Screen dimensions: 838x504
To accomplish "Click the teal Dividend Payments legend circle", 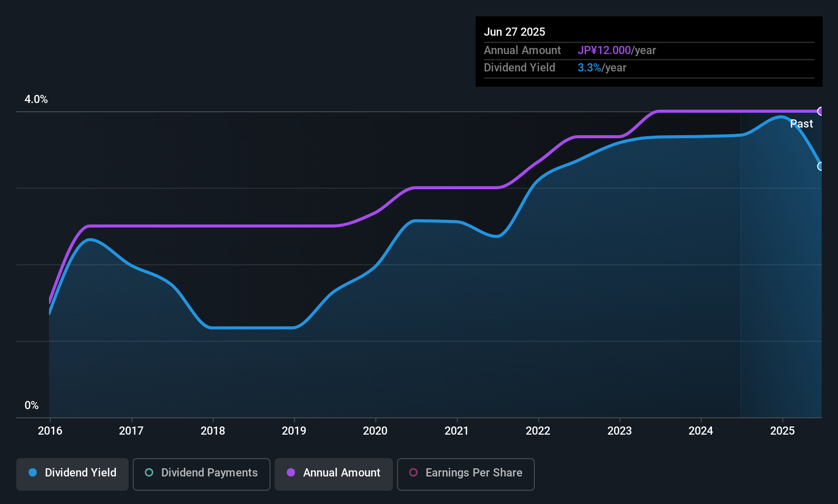I will click(149, 472).
